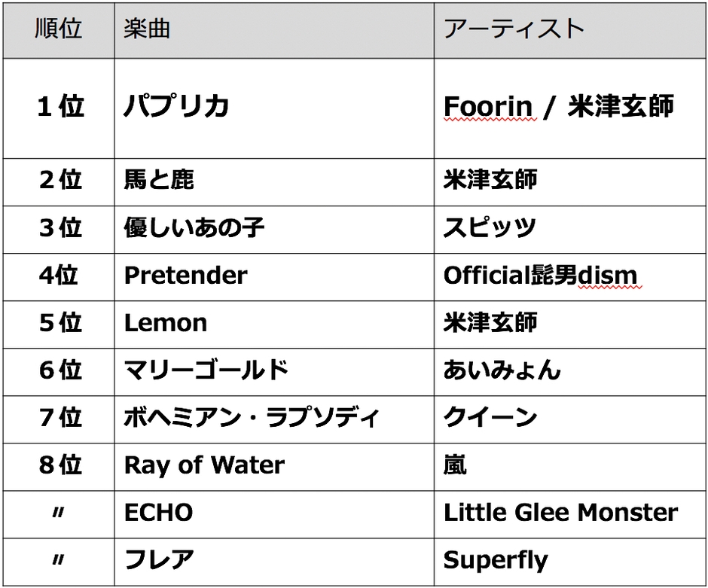
Task: Select the スピッツ artist cell
Action: (x=490, y=228)
